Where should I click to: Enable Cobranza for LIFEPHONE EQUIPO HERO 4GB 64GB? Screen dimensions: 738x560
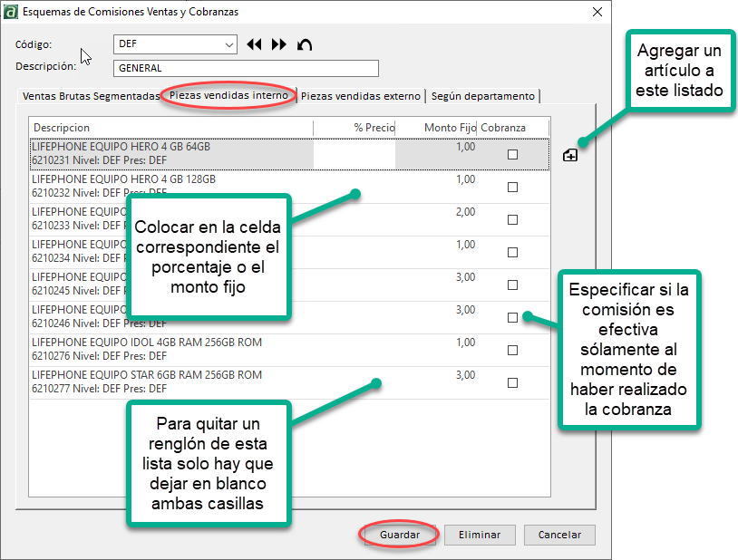point(513,153)
